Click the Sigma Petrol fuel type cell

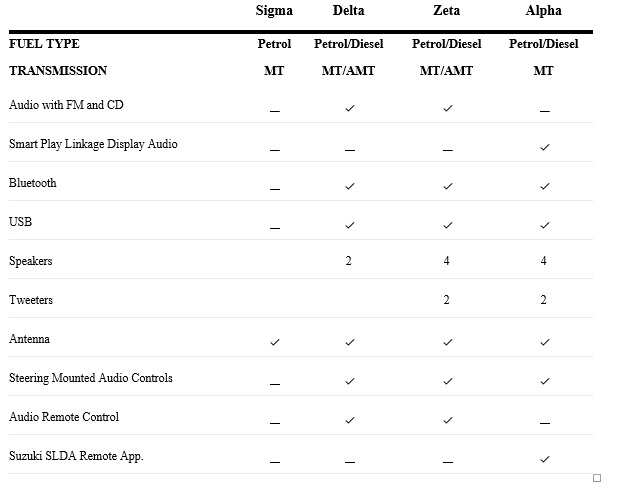(274, 44)
